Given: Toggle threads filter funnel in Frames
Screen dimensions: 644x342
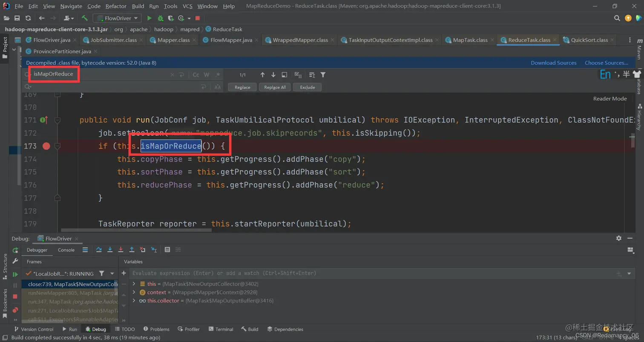Looking at the screenshot, I should 101,274.
